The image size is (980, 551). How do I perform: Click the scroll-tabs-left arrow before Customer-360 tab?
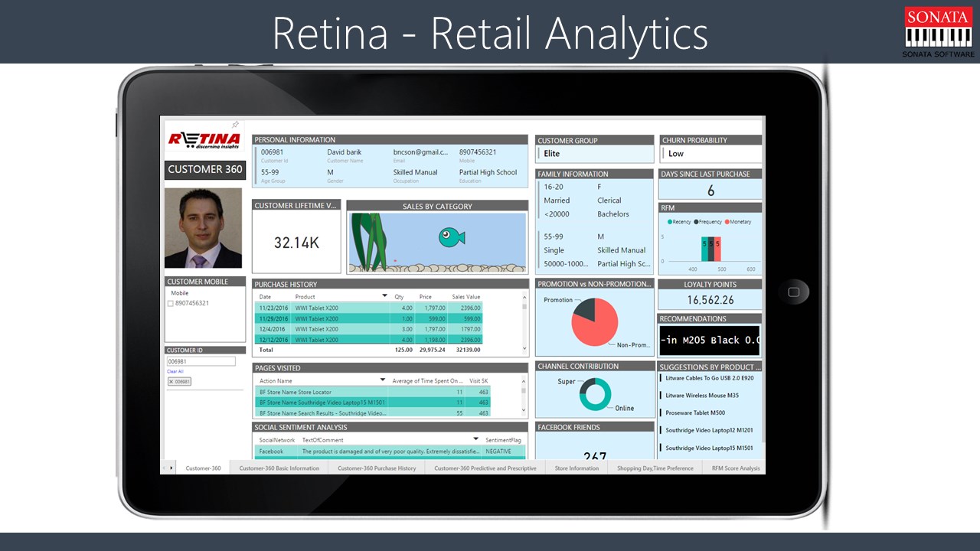(x=163, y=468)
